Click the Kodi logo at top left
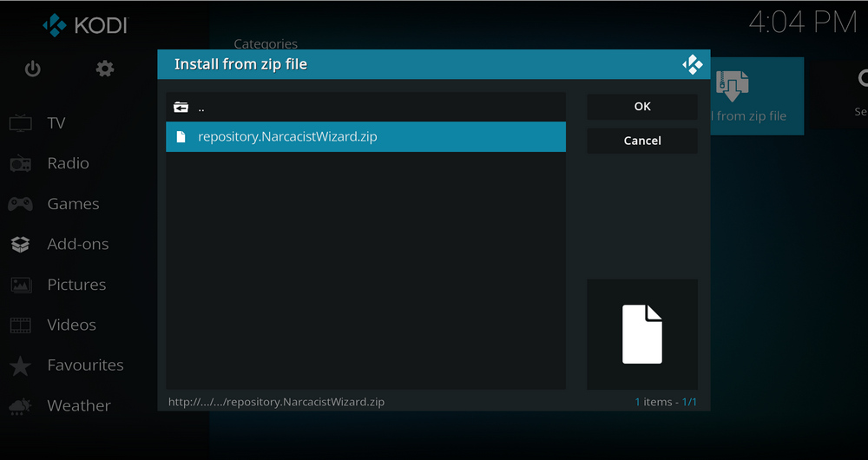The width and height of the screenshot is (868, 460). click(85, 25)
